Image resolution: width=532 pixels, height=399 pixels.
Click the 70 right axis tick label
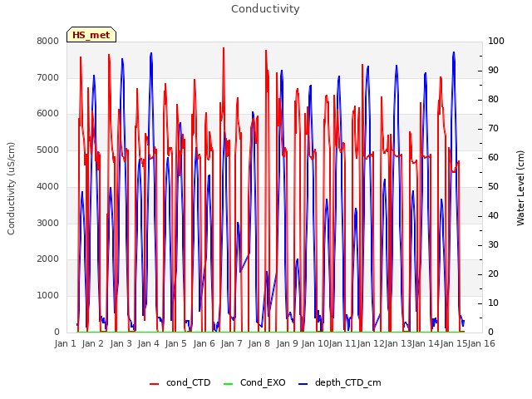click(493, 129)
